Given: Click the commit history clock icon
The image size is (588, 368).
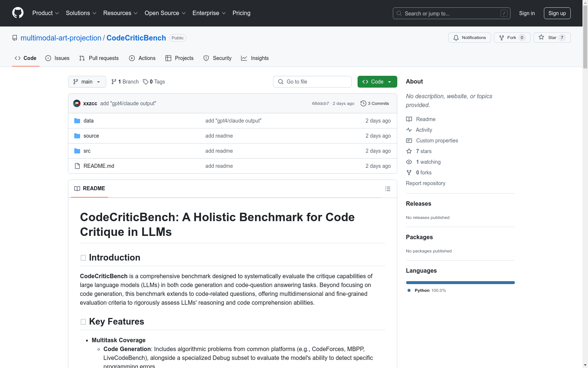Looking at the screenshot, I should pyautogui.click(x=363, y=103).
